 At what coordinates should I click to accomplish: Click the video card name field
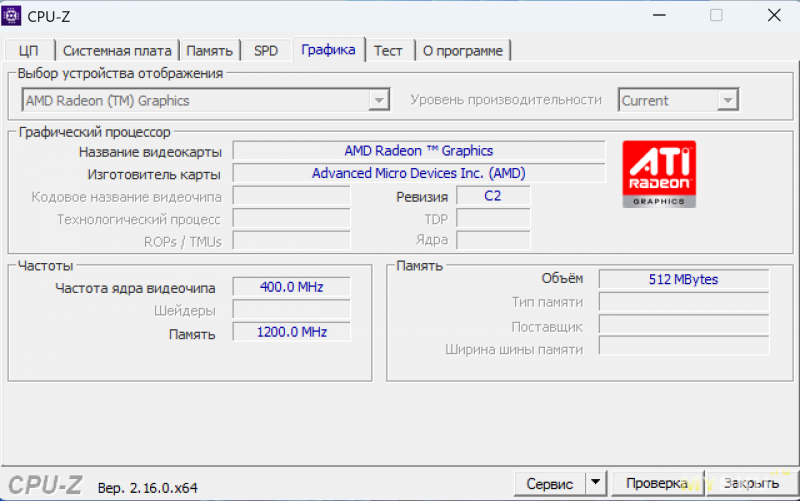click(x=418, y=151)
